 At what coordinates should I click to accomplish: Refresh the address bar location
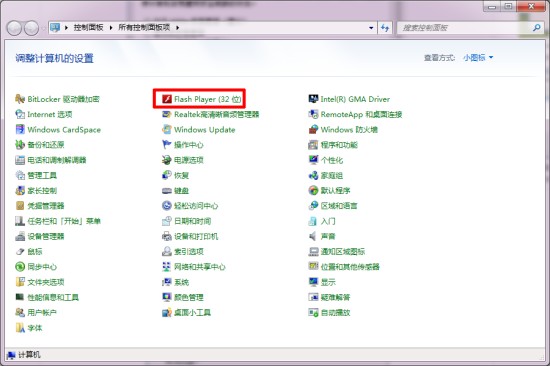385,28
